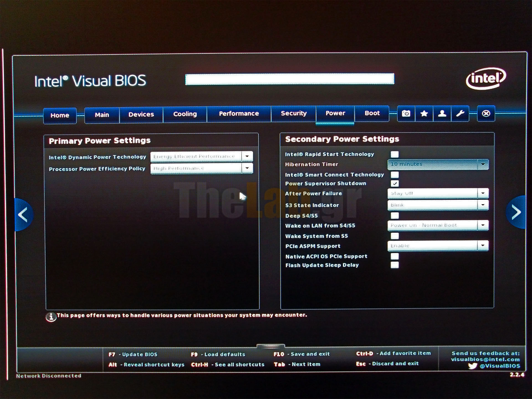Screen dimensions: 532x399
Task: Switch to the Cooling tab
Action: [185, 114]
